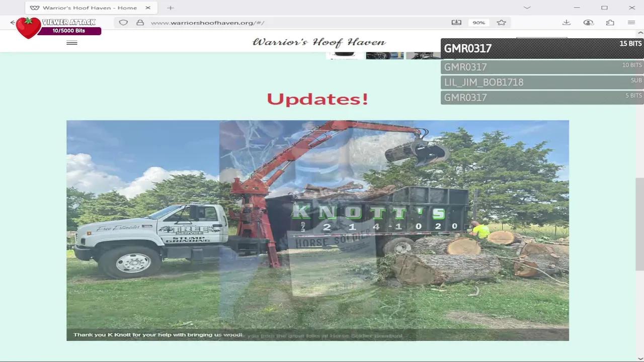Click the address bar URL warriorshoofhaven.org
Image resolution: width=644 pixels, height=362 pixels.
click(x=207, y=23)
